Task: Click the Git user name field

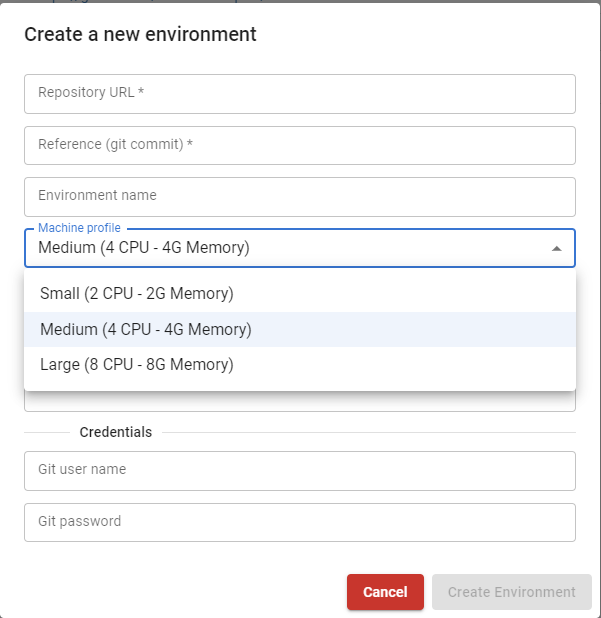Action: (300, 470)
